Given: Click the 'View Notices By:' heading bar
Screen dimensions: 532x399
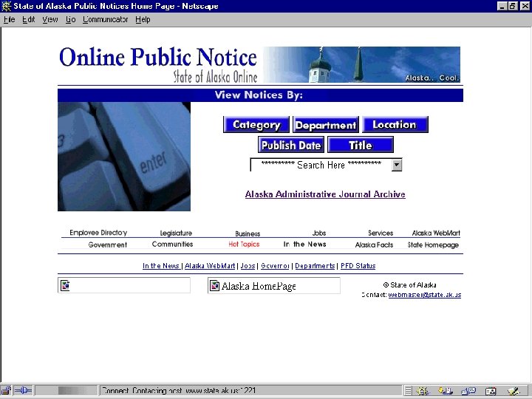Looking at the screenshot, I should (260, 95).
